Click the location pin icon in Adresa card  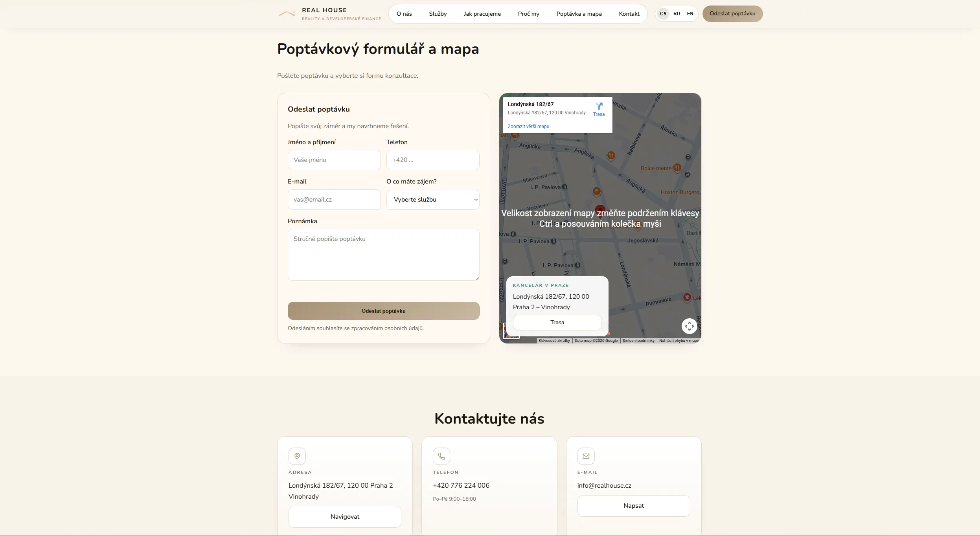point(297,456)
